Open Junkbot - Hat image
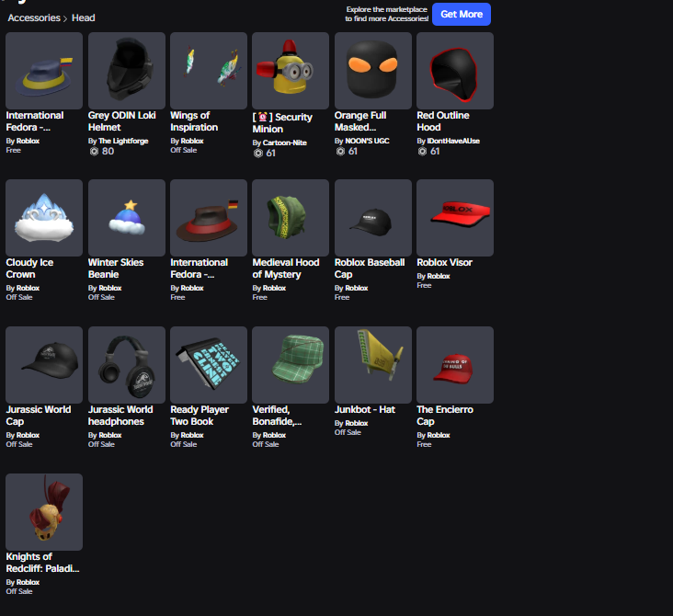Image resolution: width=673 pixels, height=616 pixels. [x=373, y=365]
